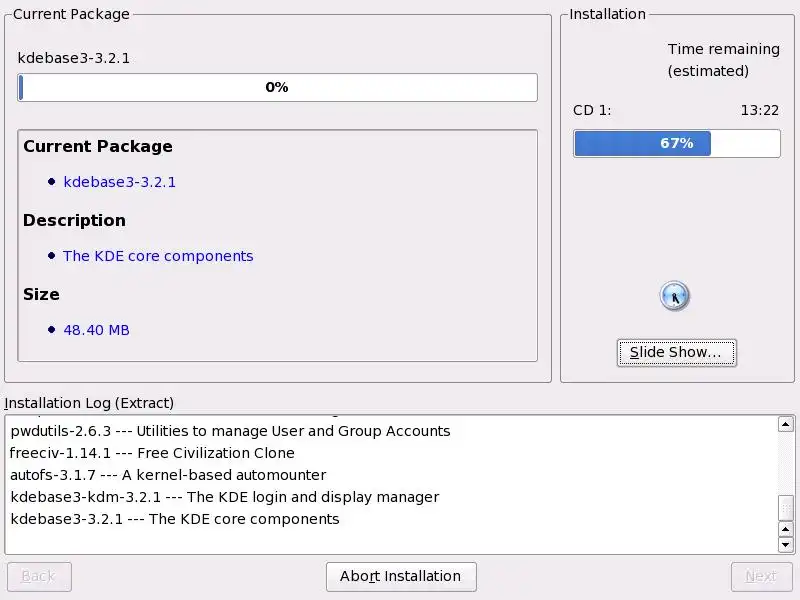Click kdebase3-3.2.1 label above progress bar
This screenshot has height=600, width=800.
(73, 58)
